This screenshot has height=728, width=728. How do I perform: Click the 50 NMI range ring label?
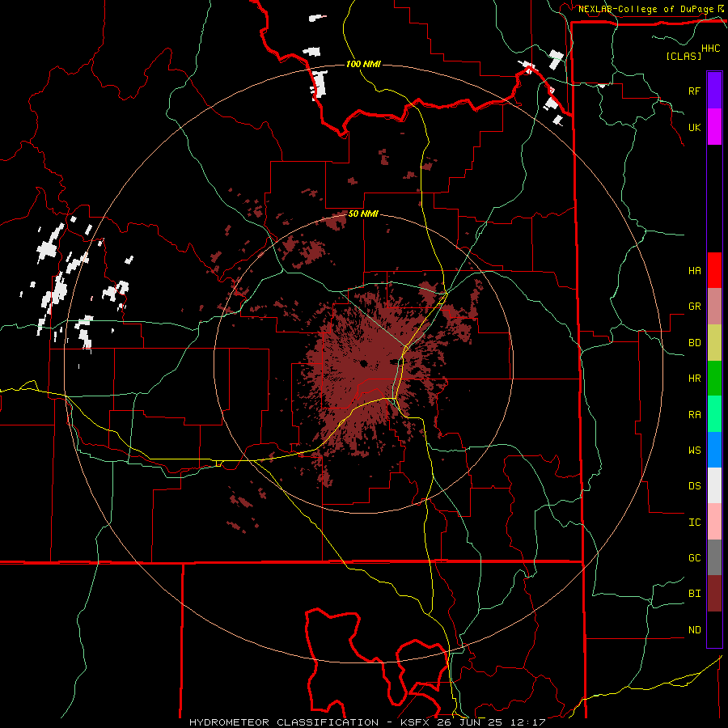click(x=363, y=214)
